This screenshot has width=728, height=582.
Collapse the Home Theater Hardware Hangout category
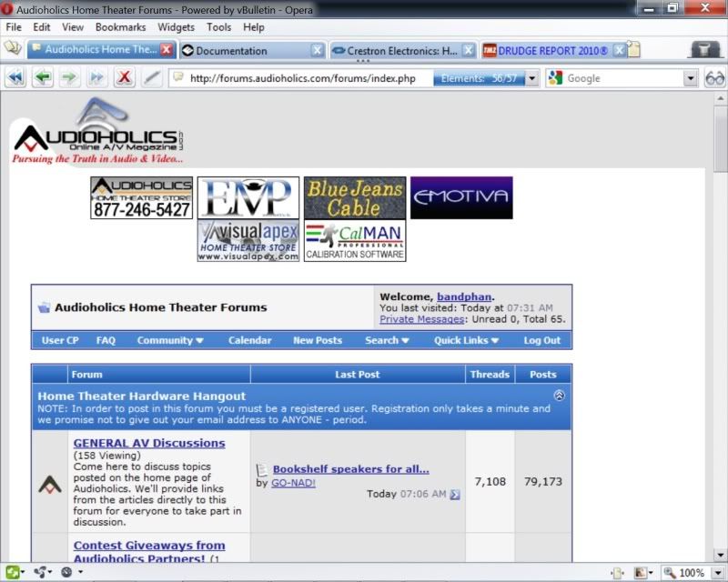[x=559, y=396]
